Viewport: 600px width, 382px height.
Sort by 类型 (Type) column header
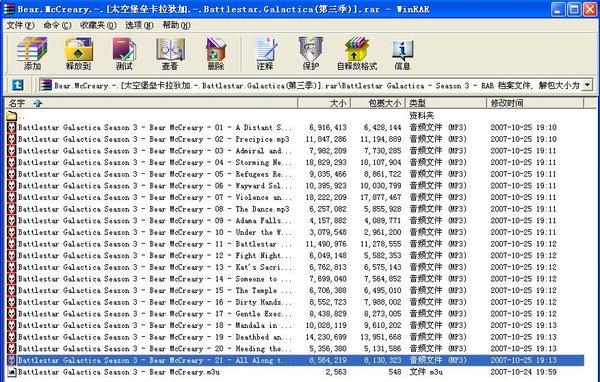pos(446,103)
